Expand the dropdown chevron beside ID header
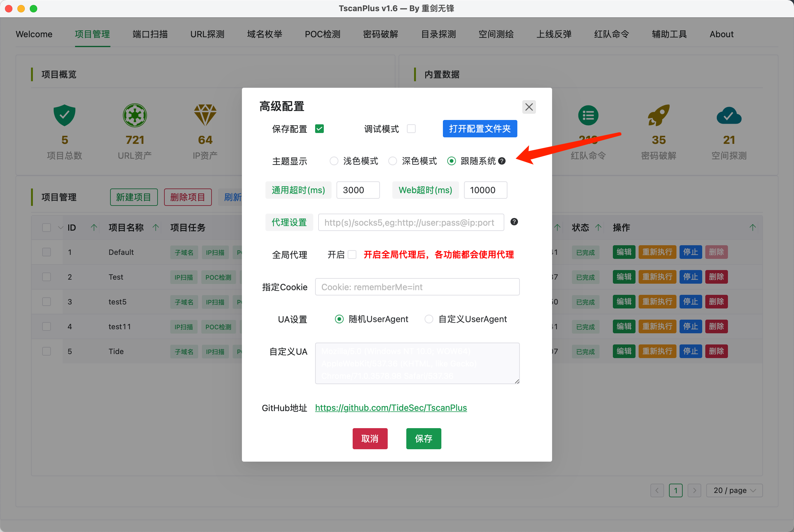The width and height of the screenshot is (794, 532). (60, 228)
